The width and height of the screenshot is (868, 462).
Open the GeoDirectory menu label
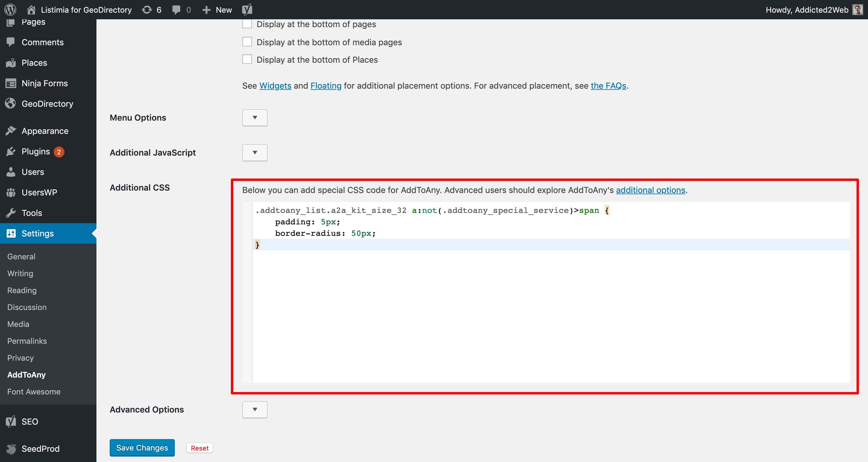pyautogui.click(x=48, y=104)
